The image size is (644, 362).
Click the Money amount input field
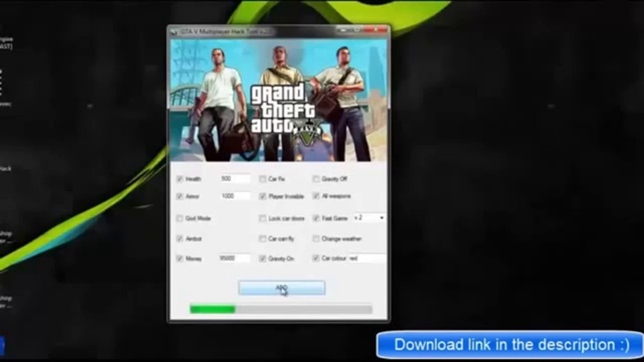click(x=234, y=258)
